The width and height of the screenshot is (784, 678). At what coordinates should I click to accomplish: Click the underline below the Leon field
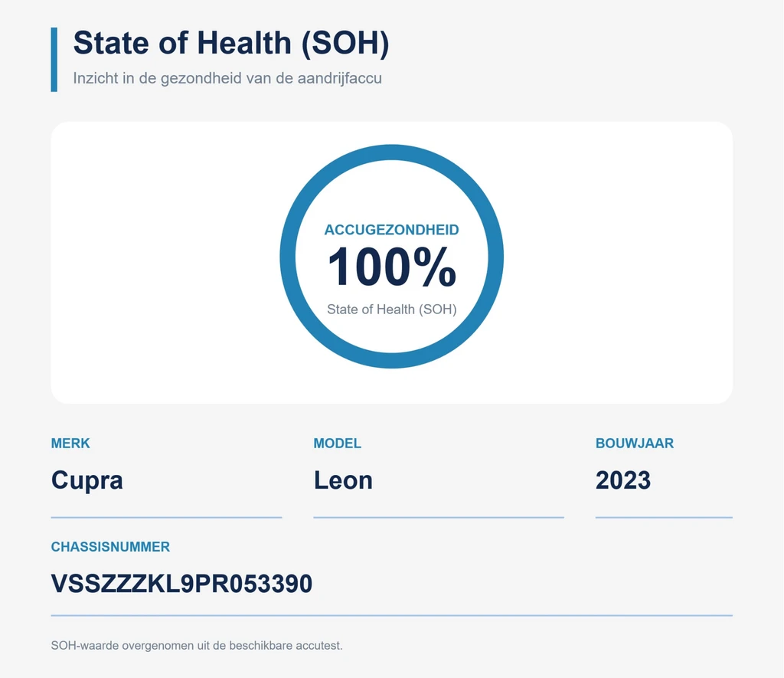[439, 517]
